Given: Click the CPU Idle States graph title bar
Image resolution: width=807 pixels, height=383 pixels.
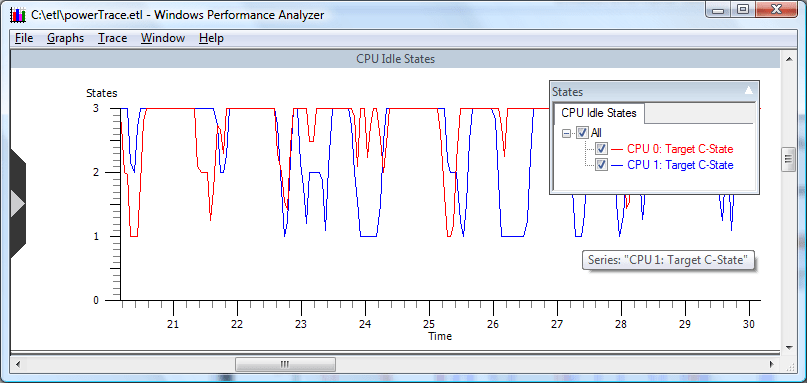Looking at the screenshot, I should pyautogui.click(x=395, y=59).
